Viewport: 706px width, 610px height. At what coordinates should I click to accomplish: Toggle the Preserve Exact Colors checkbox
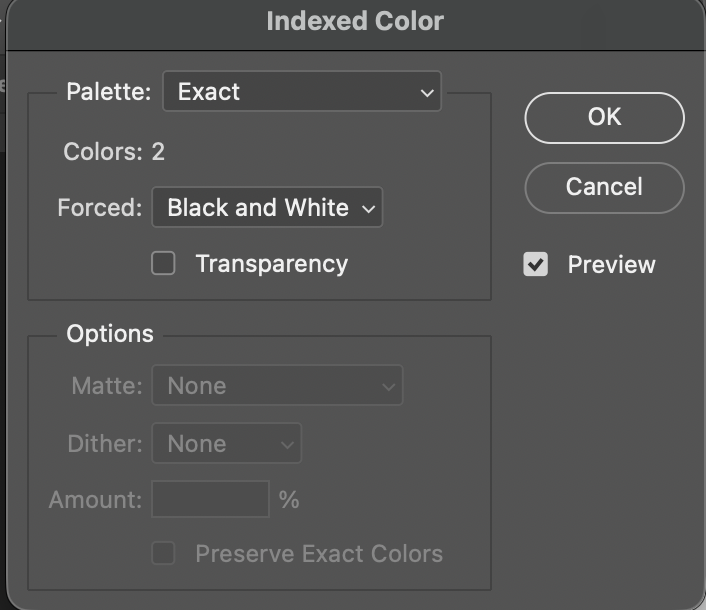[163, 553]
